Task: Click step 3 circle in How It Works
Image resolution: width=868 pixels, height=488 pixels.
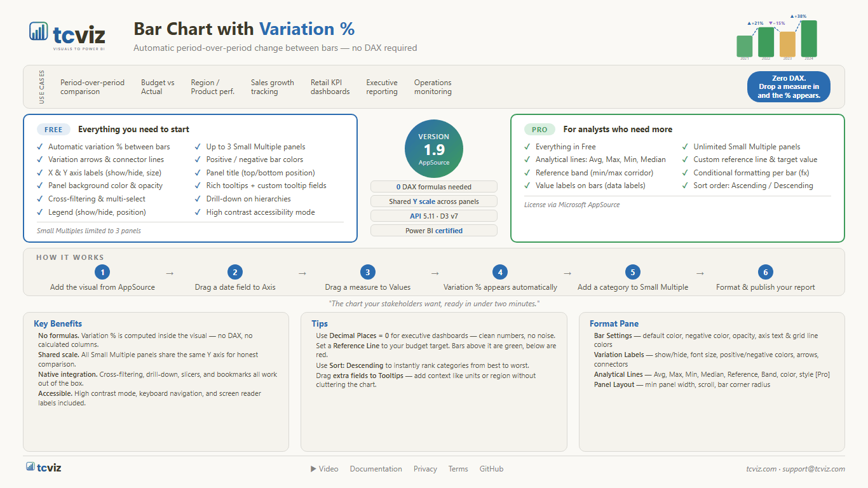Action: click(x=367, y=272)
